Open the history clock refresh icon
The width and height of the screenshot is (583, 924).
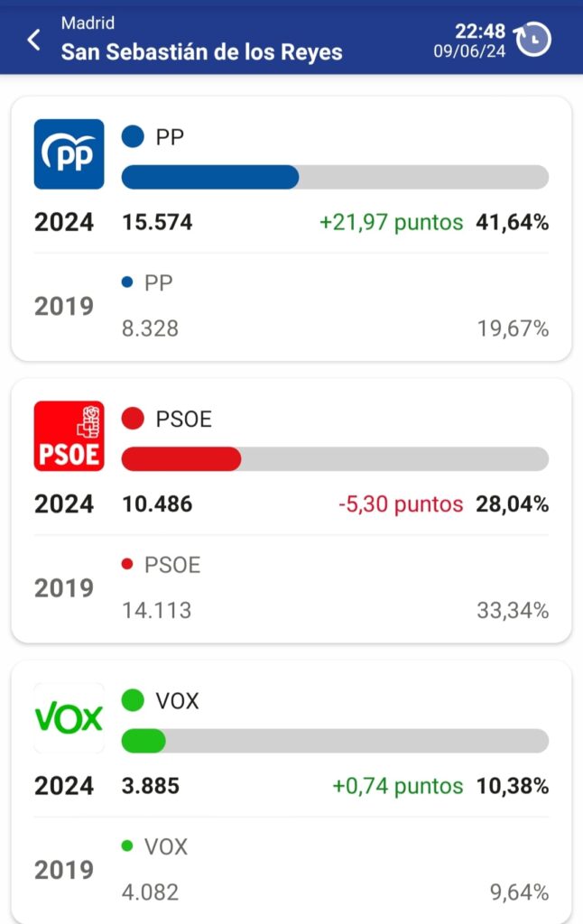532,40
